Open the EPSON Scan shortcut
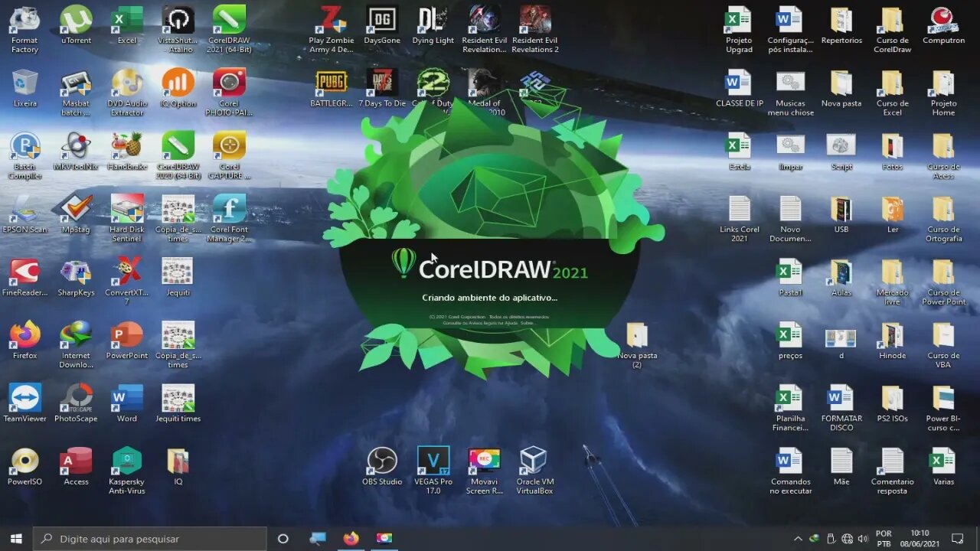The image size is (980, 551). [24, 214]
